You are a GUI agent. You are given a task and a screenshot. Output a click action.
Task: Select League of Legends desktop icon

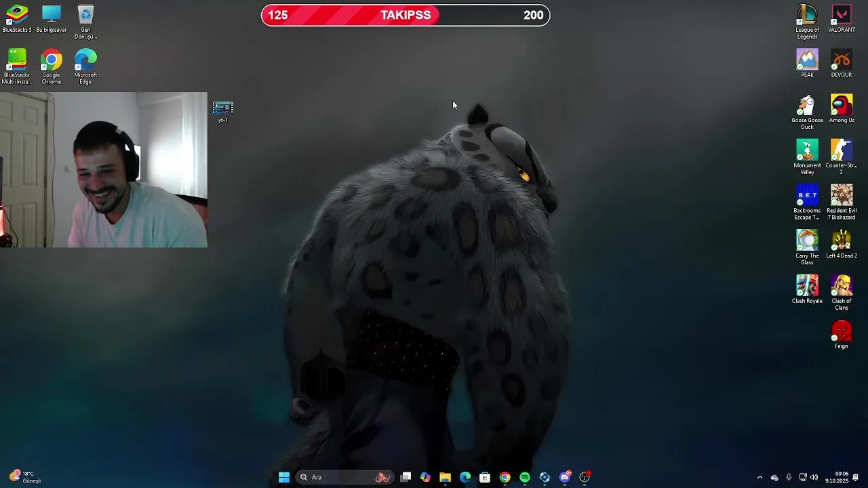807,22
